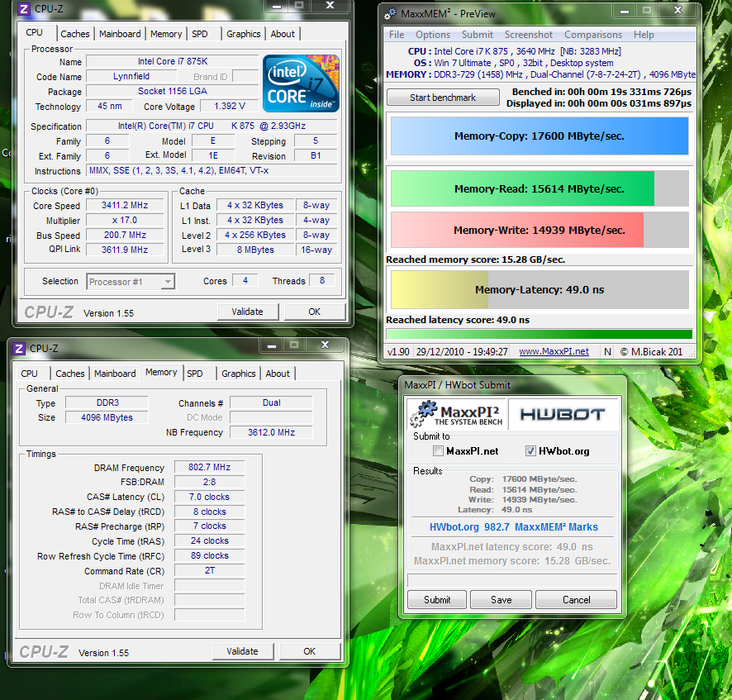Click the N status indicator in MaxxMEM status bar
The width and height of the screenshot is (732, 700).
coord(607,351)
